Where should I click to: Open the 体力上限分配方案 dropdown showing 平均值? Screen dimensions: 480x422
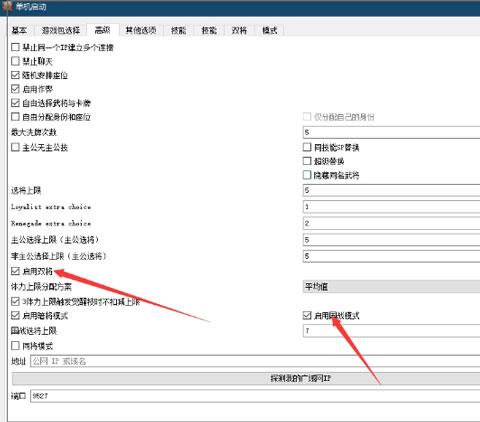pos(391,287)
